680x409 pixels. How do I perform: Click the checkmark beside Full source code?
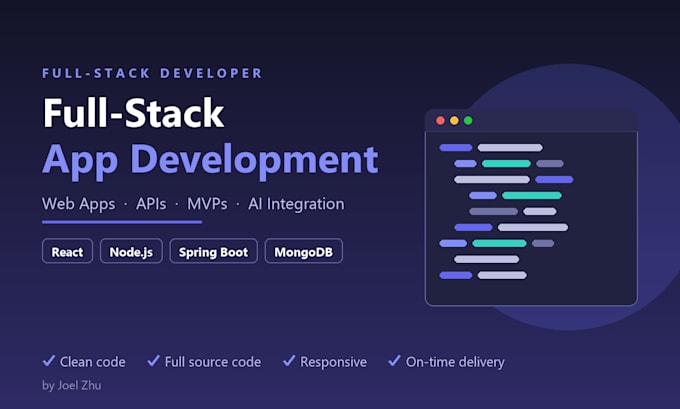[x=154, y=361]
